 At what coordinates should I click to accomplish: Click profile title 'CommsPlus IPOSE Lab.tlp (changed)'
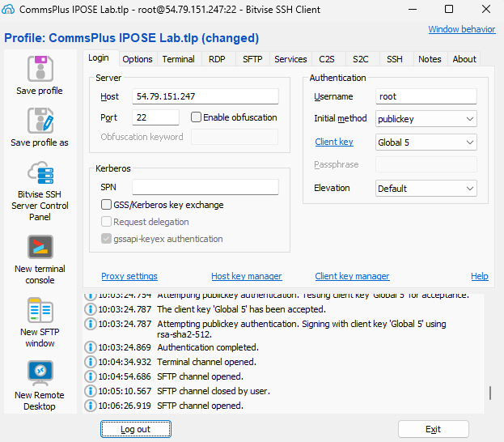click(x=154, y=38)
